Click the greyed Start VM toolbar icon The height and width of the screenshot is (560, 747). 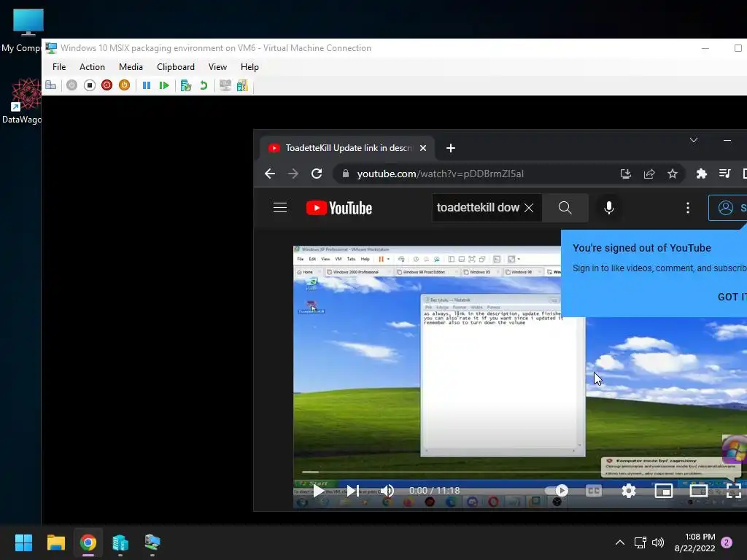[x=71, y=85]
